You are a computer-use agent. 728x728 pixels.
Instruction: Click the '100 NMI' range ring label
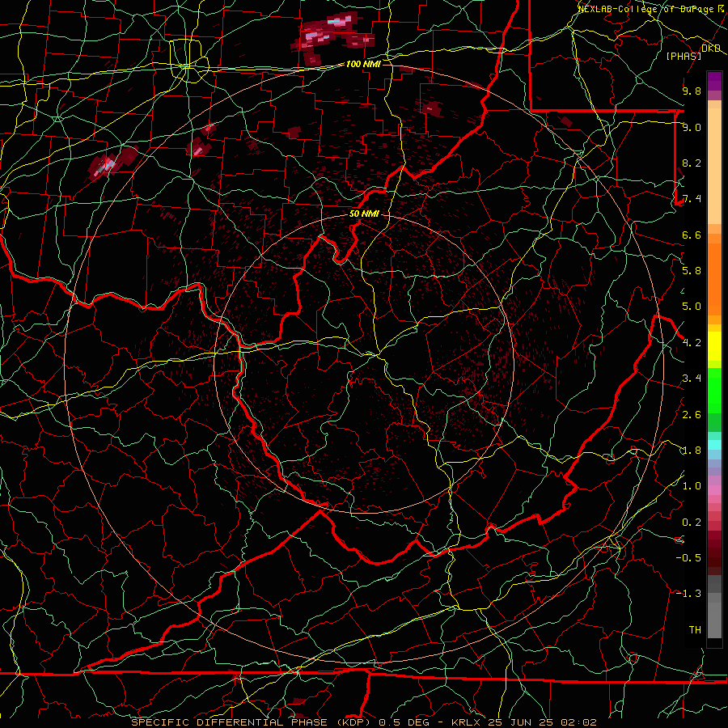click(363, 64)
